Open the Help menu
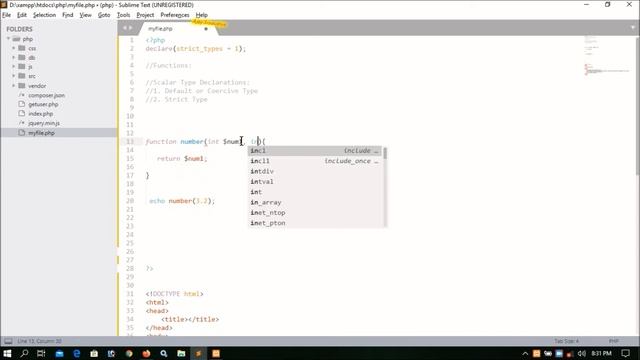 coord(201,15)
